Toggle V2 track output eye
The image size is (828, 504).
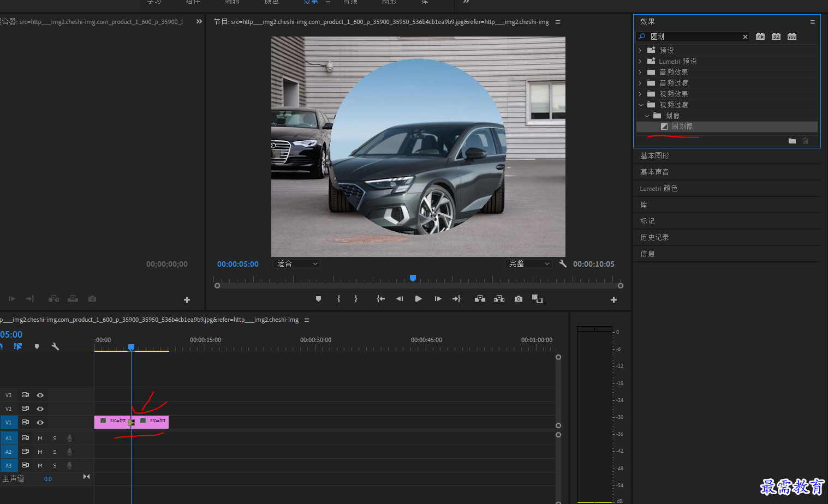click(x=40, y=409)
